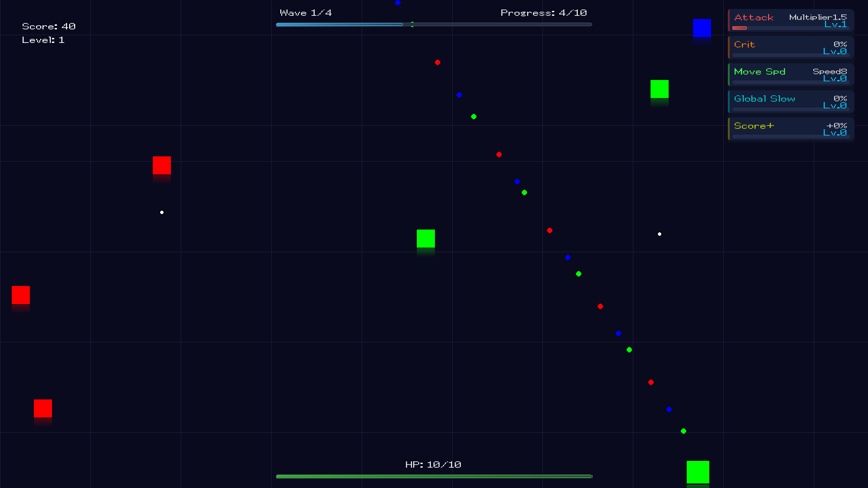Click the green HP bar at bottom
Screen dimensions: 868x488
tap(434, 476)
